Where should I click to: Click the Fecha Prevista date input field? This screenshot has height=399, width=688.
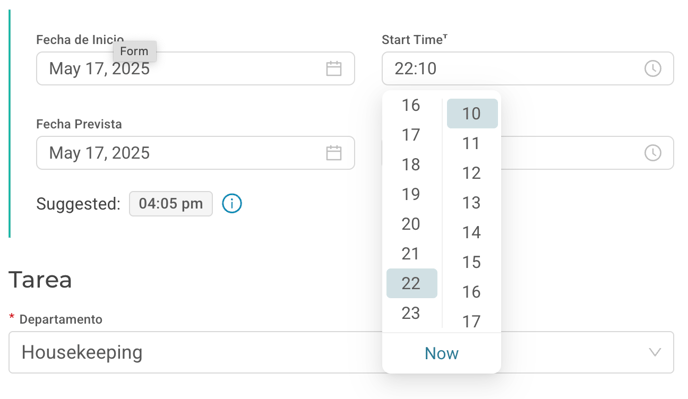[195, 153]
